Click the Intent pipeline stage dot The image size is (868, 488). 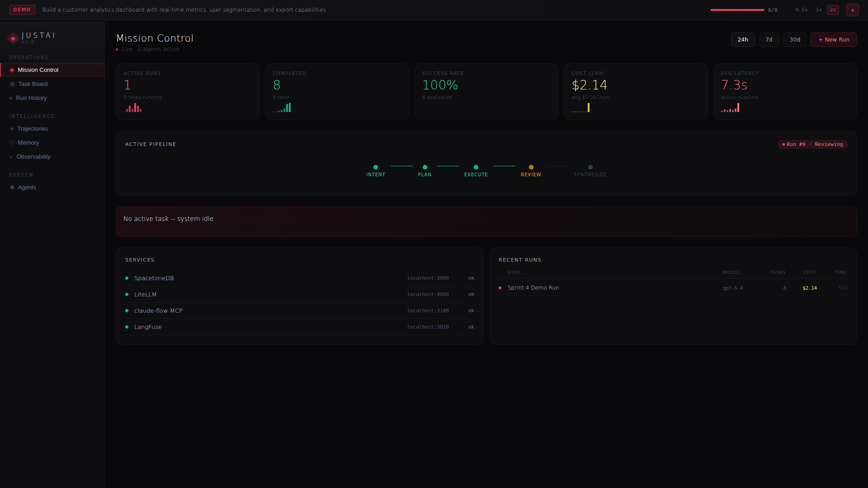coord(376,167)
